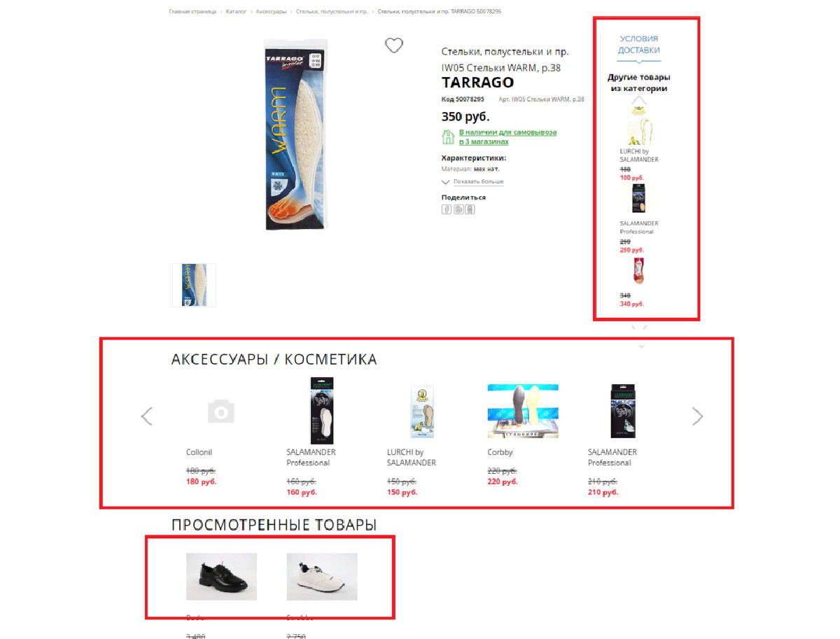The image size is (840, 639).
Task: Open Corbby insole product in carousel
Action: pos(522,411)
